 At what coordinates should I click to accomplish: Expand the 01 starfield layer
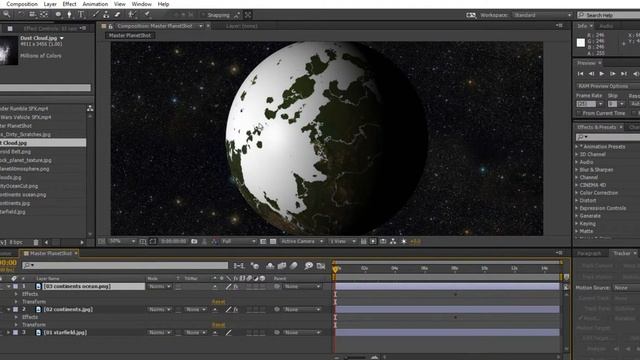point(8,333)
